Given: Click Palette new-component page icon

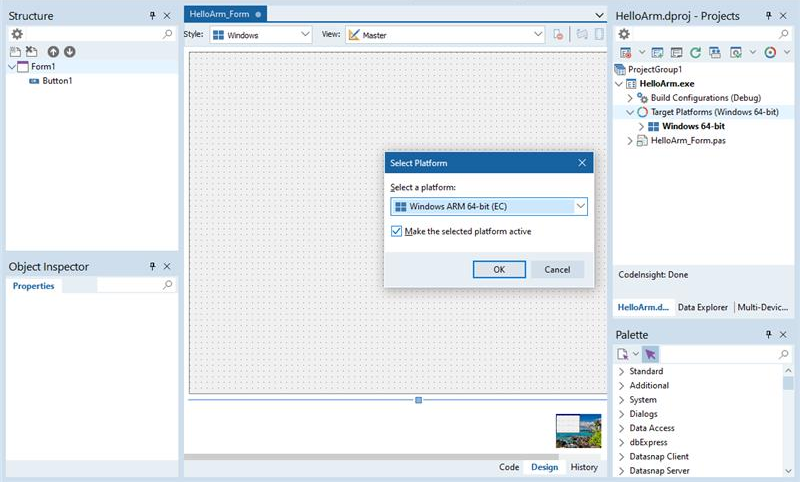Looking at the screenshot, I should tap(622, 354).
